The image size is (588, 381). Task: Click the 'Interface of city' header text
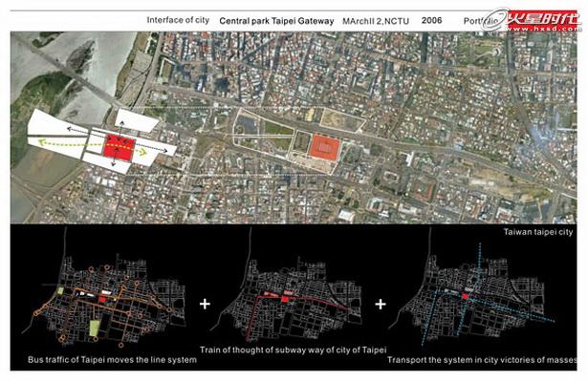(x=178, y=20)
